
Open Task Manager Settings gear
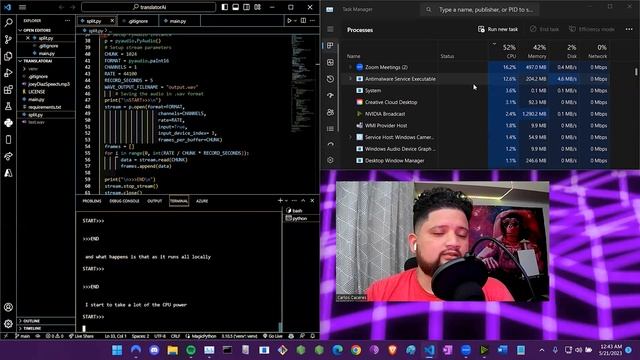330,160
